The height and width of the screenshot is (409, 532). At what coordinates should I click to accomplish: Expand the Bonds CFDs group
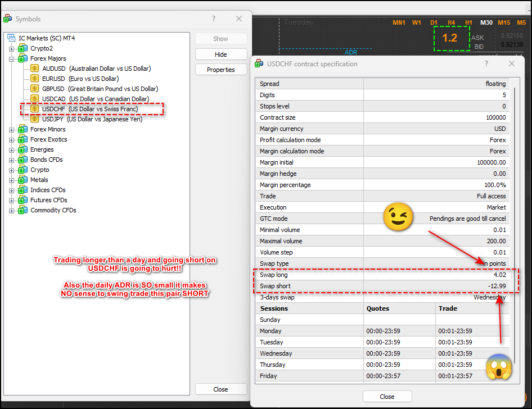point(12,160)
